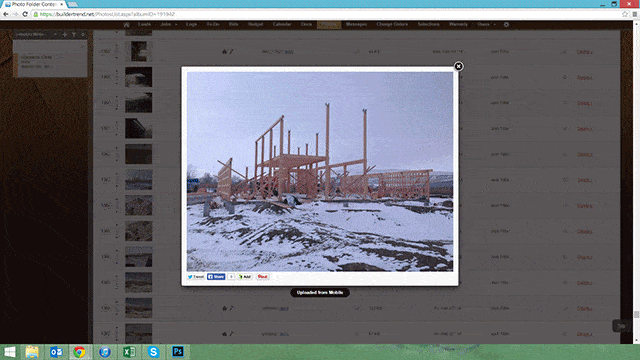Screen dimensions: 640x360
Task: Tweet this construction photo
Action: (196, 277)
